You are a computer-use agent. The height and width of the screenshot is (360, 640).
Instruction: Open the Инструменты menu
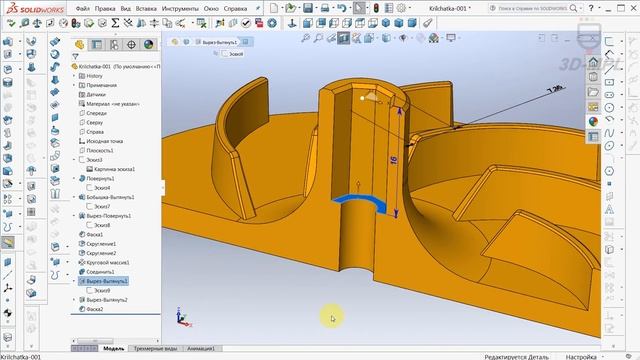(x=180, y=8)
